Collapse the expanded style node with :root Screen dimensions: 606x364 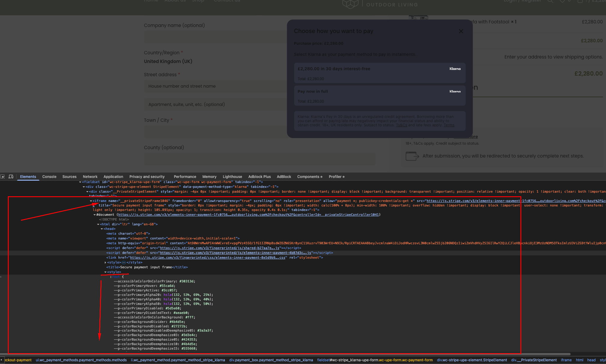click(x=105, y=272)
